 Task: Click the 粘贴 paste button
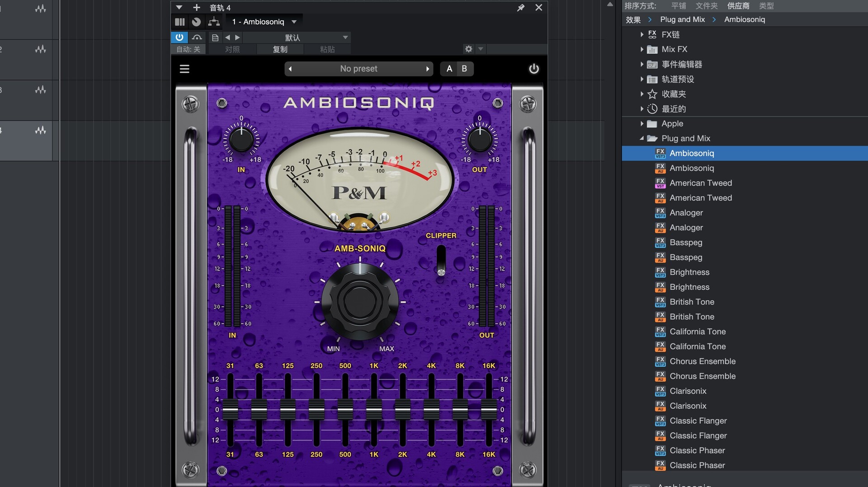(x=327, y=49)
